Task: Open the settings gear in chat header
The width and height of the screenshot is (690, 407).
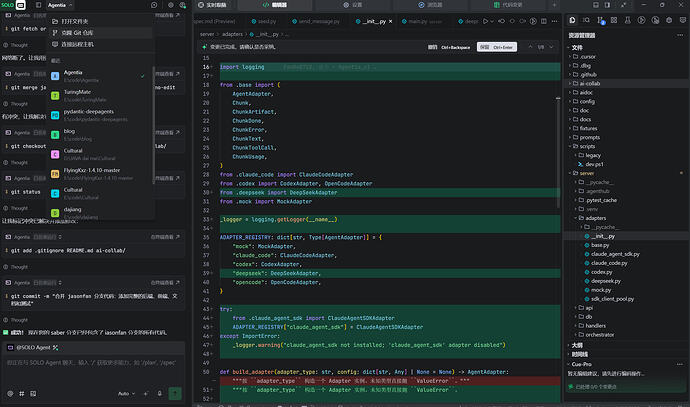Action: click(x=171, y=5)
